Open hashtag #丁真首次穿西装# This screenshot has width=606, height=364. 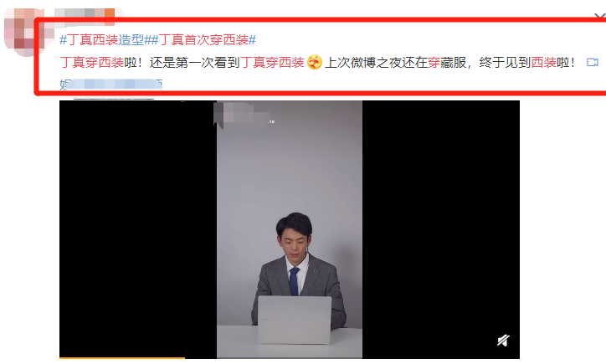[203, 40]
